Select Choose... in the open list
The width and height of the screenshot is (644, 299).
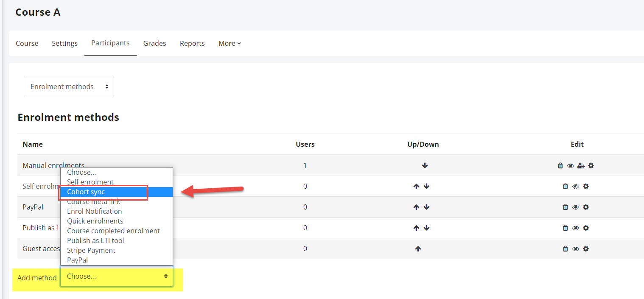pyautogui.click(x=117, y=172)
